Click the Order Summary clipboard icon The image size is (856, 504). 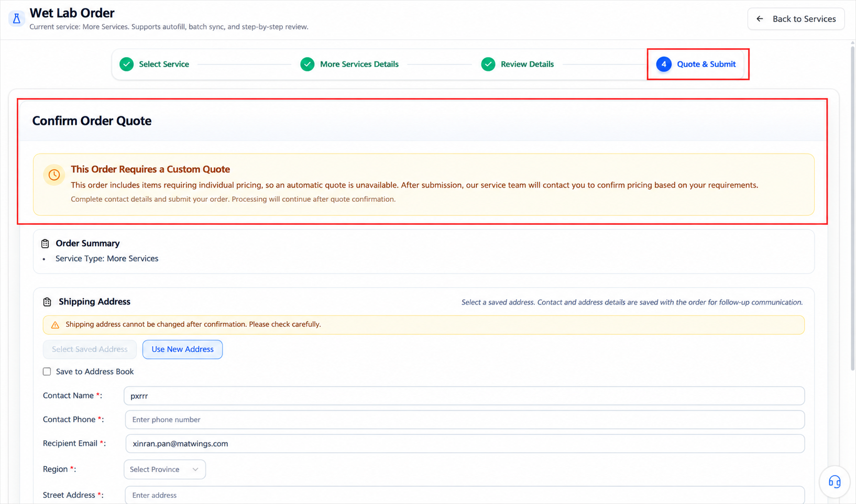coord(45,244)
